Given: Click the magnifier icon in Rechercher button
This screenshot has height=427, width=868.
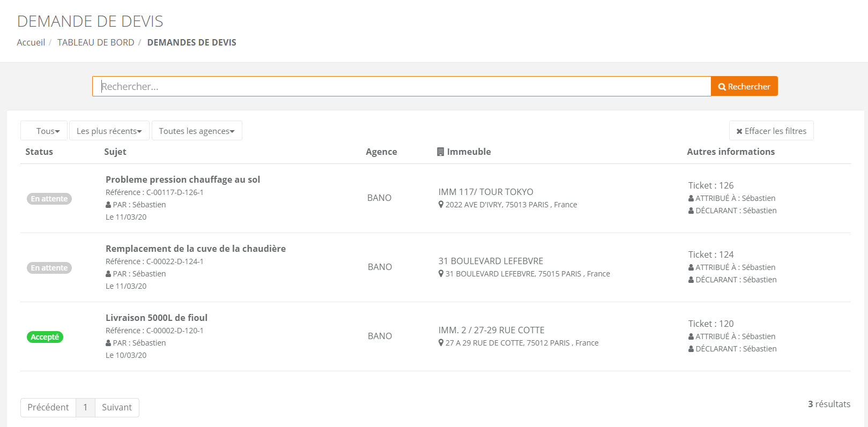Looking at the screenshot, I should click(722, 87).
